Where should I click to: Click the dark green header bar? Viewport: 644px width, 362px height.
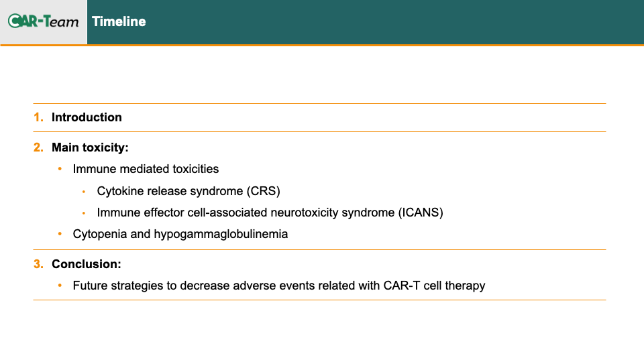[366, 21]
